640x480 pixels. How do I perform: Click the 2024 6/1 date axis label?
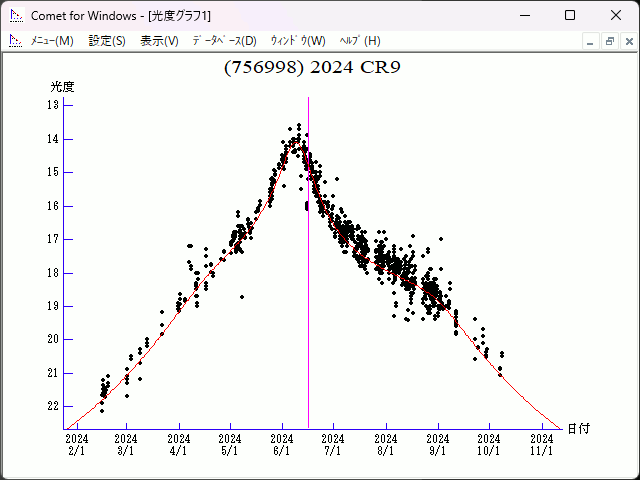click(x=282, y=444)
